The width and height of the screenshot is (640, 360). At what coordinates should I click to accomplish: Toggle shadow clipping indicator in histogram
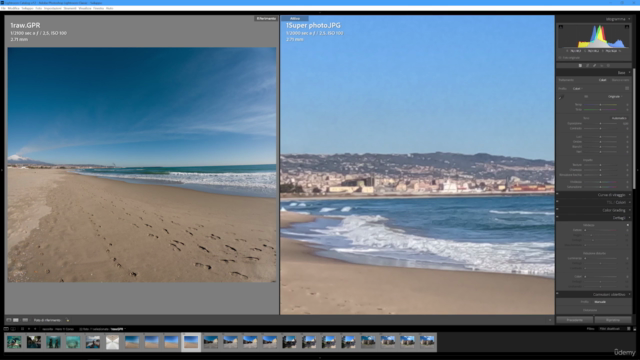coord(561,27)
